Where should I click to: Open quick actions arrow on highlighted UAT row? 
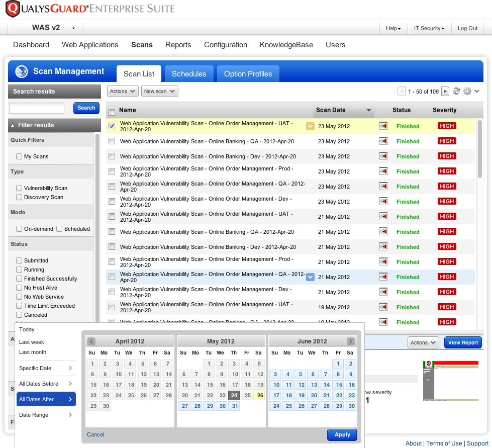[310, 126]
